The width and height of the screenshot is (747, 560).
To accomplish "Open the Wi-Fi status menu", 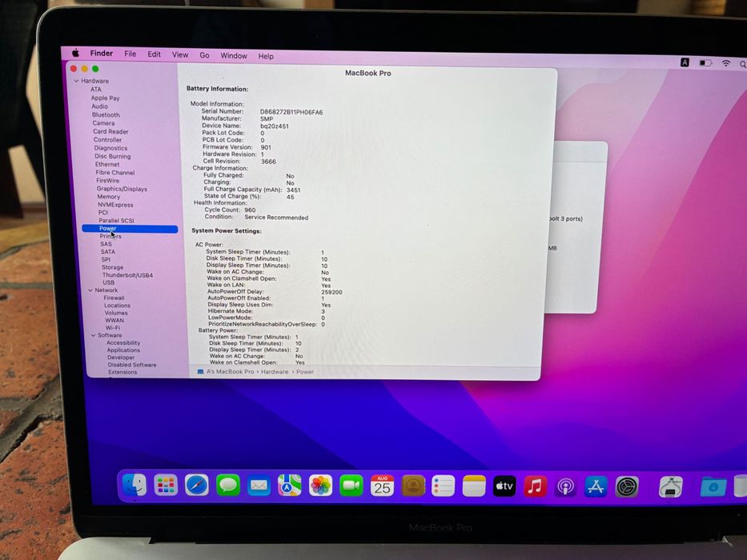I will [x=725, y=63].
